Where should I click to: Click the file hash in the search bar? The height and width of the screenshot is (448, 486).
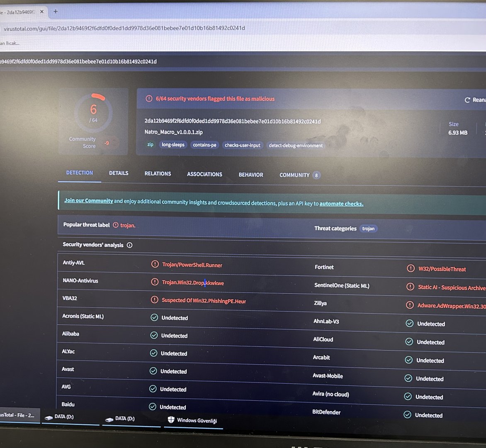[x=78, y=61]
